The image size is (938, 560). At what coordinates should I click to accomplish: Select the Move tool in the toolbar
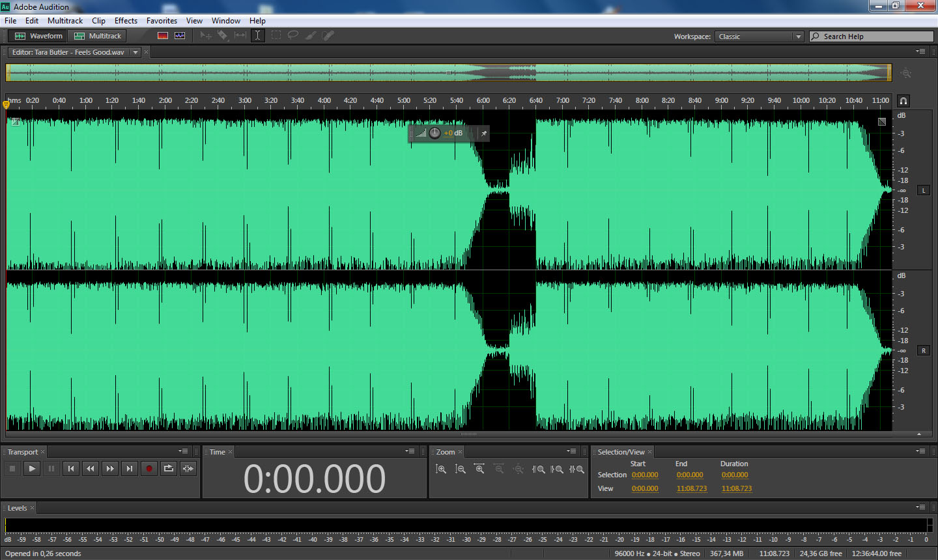[206, 36]
